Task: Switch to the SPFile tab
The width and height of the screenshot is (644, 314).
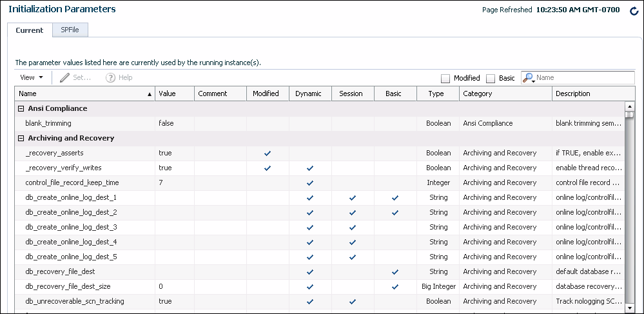Action: [x=70, y=30]
